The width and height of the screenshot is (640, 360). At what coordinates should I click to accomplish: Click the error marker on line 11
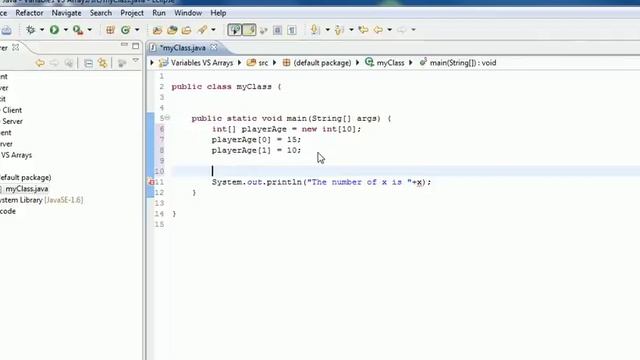point(151,182)
